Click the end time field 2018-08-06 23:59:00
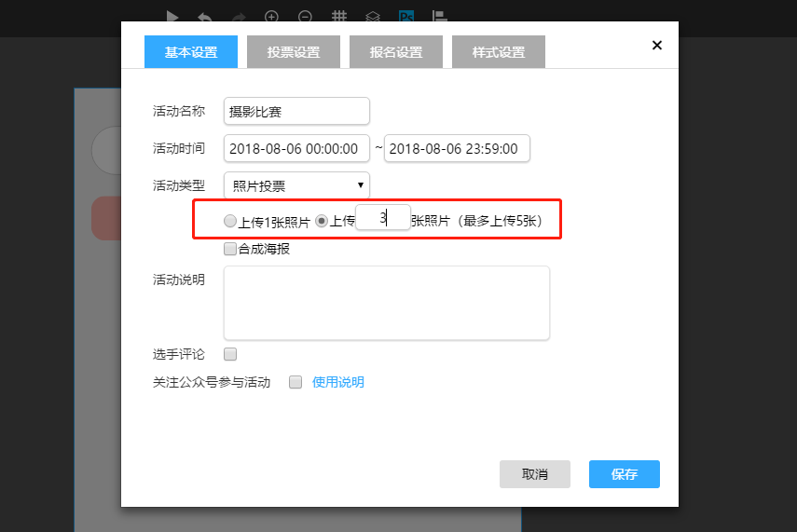The image size is (797, 532). tap(457, 148)
